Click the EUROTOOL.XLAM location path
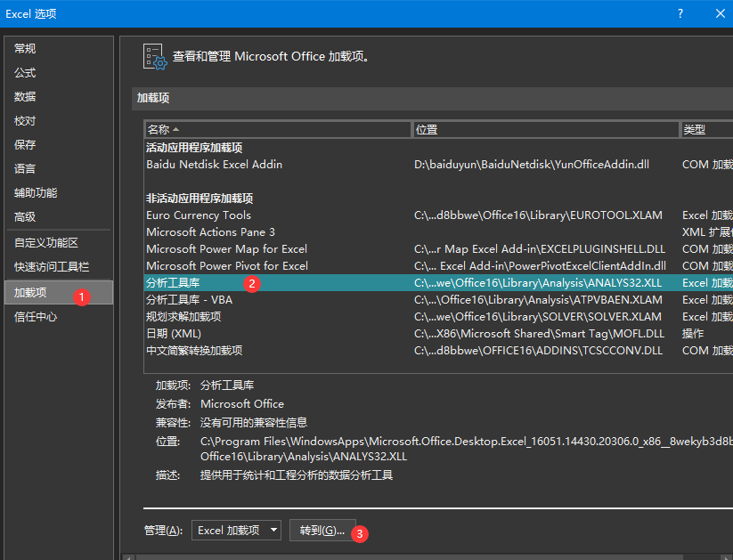Image resolution: width=733 pixels, height=560 pixels. pyautogui.click(x=538, y=215)
